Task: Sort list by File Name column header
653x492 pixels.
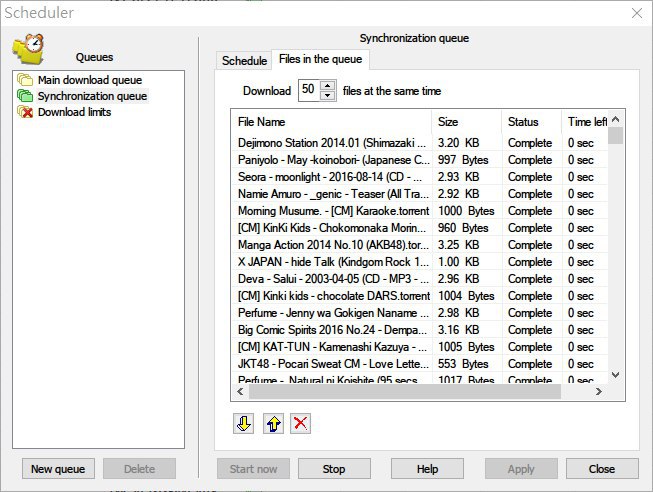Action: [330, 122]
